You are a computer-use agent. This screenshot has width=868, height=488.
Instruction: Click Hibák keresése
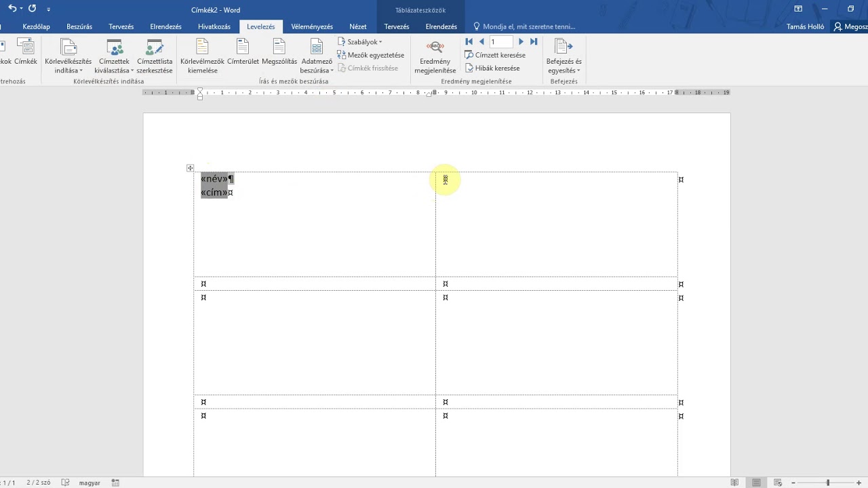coord(492,68)
